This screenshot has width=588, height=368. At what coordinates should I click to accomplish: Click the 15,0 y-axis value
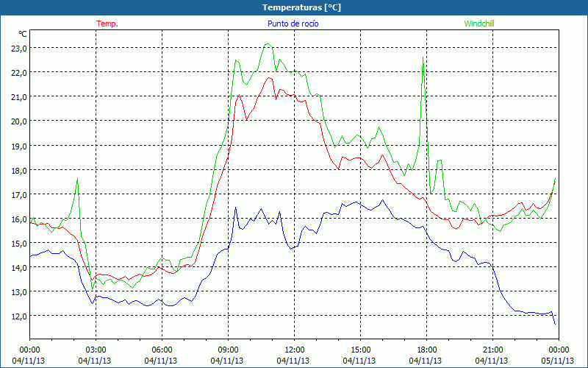pyautogui.click(x=19, y=244)
